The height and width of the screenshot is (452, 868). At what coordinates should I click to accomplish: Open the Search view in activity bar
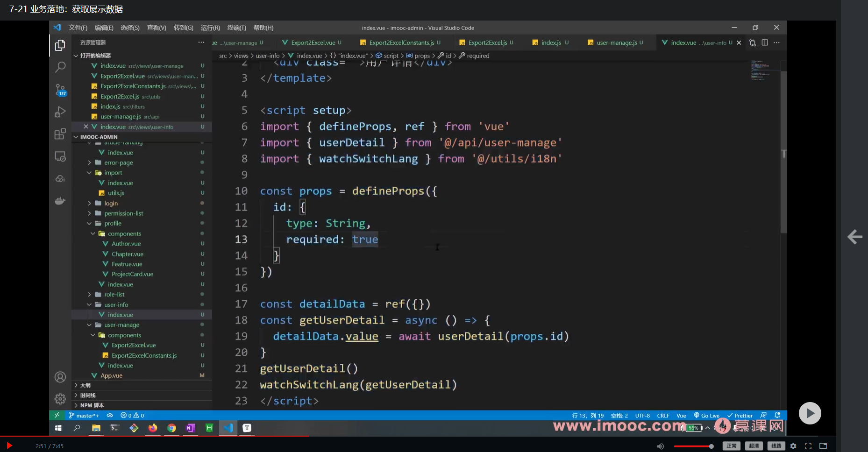pos(60,67)
